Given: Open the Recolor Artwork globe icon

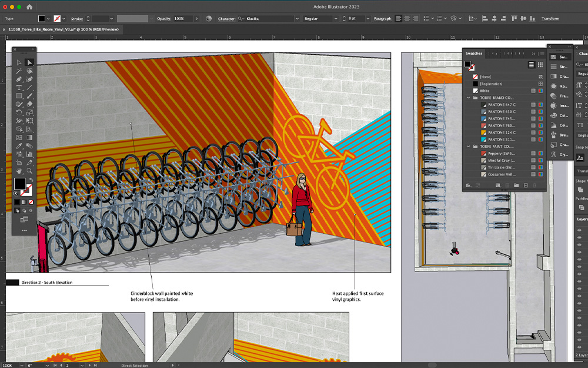Looking at the screenshot, I should 209,18.
